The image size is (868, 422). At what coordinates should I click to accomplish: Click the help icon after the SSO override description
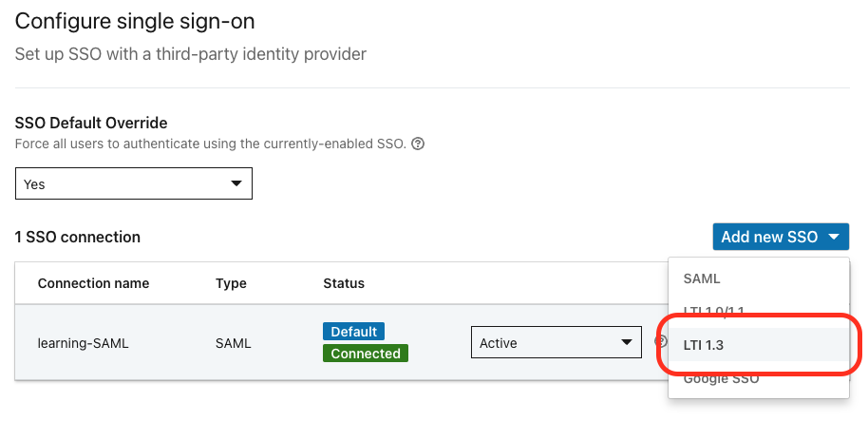[x=418, y=144]
